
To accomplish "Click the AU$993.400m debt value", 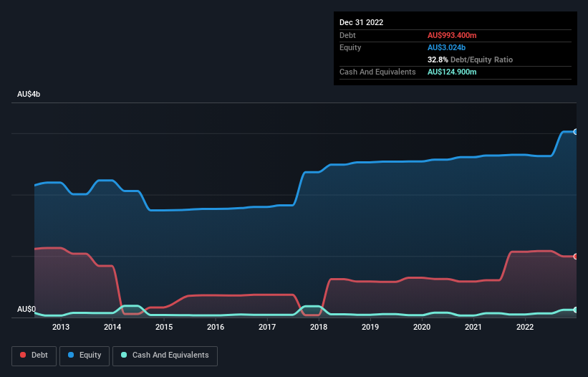I will pyautogui.click(x=452, y=35).
